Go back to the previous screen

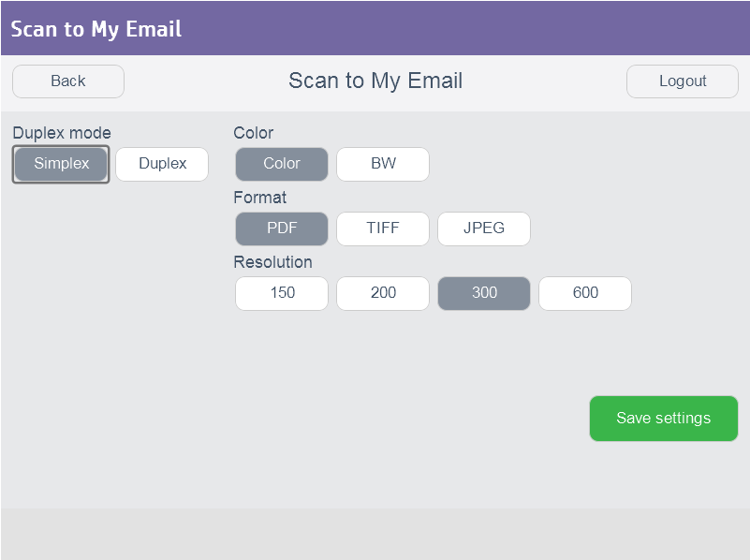[67, 81]
